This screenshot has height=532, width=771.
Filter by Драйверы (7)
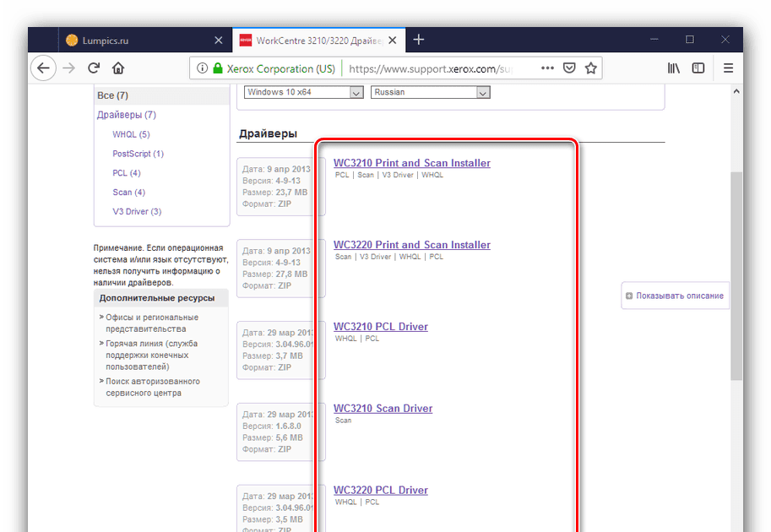coord(127,115)
